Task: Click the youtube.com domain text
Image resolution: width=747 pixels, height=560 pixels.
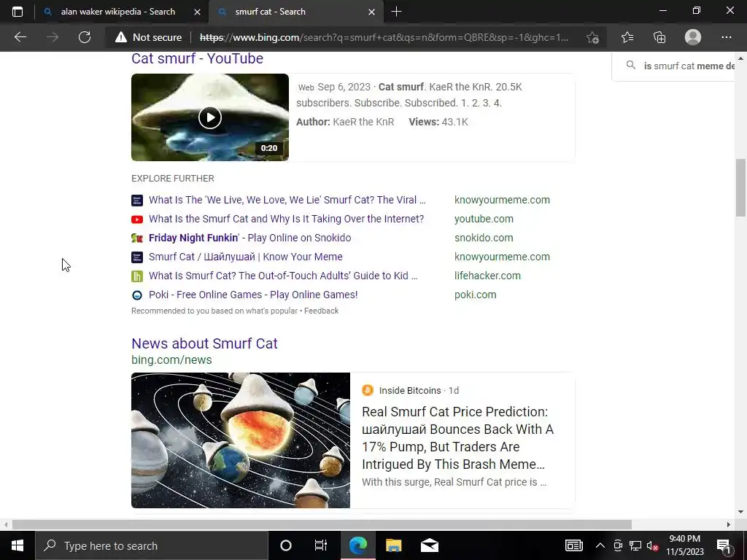Action: pyautogui.click(x=484, y=219)
